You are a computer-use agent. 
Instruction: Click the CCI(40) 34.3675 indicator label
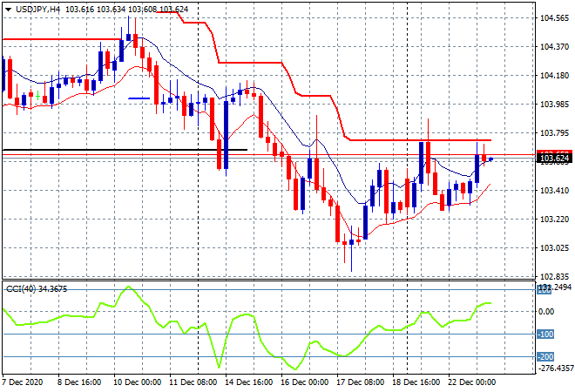(37, 289)
